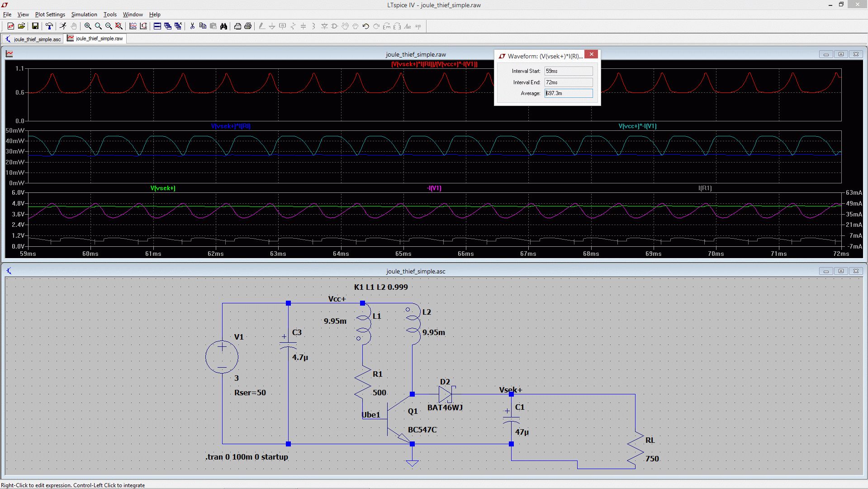Image resolution: width=868 pixels, height=489 pixels.
Task: Click the -I(V1) magenta trace label
Action: (x=434, y=188)
